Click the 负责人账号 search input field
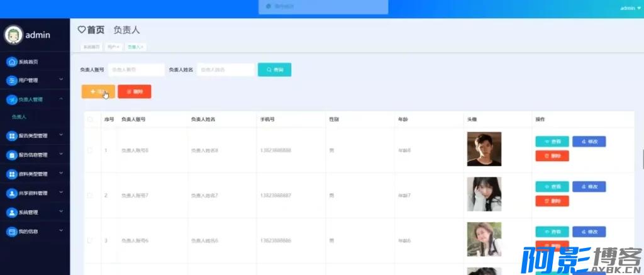 pos(136,70)
